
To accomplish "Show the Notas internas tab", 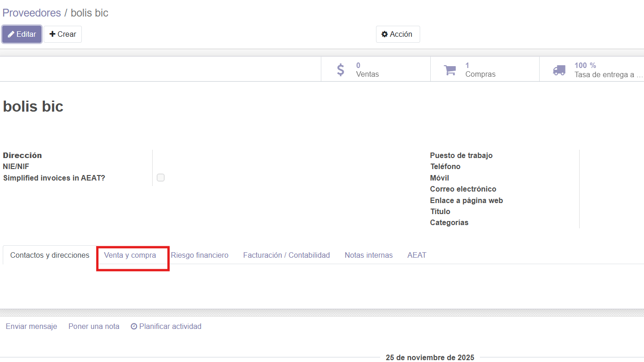I will click(369, 255).
